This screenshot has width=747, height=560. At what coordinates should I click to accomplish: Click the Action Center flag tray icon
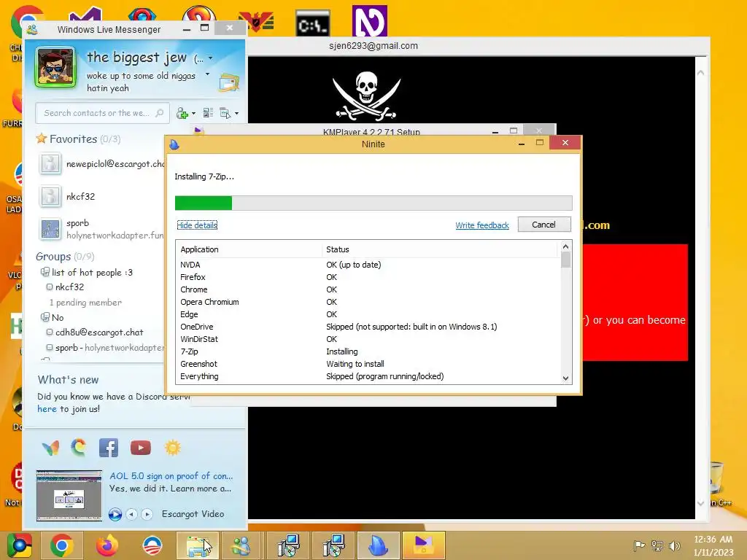coord(639,545)
